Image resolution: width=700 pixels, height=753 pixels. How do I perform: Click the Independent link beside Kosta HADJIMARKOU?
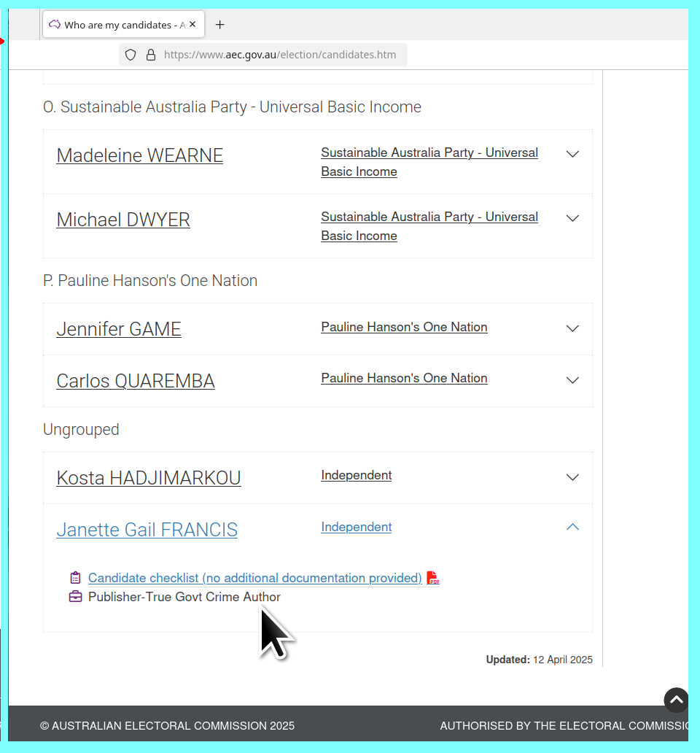356,475
